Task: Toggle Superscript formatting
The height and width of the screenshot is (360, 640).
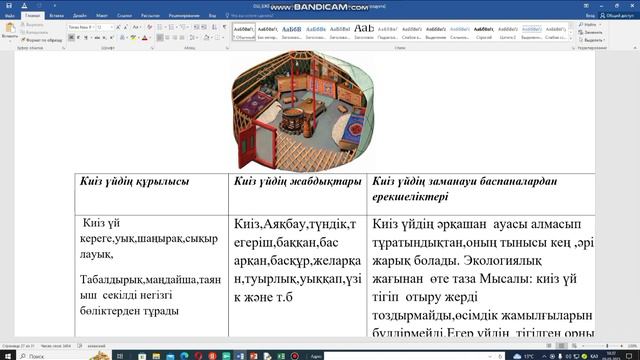Action: pos(111,38)
